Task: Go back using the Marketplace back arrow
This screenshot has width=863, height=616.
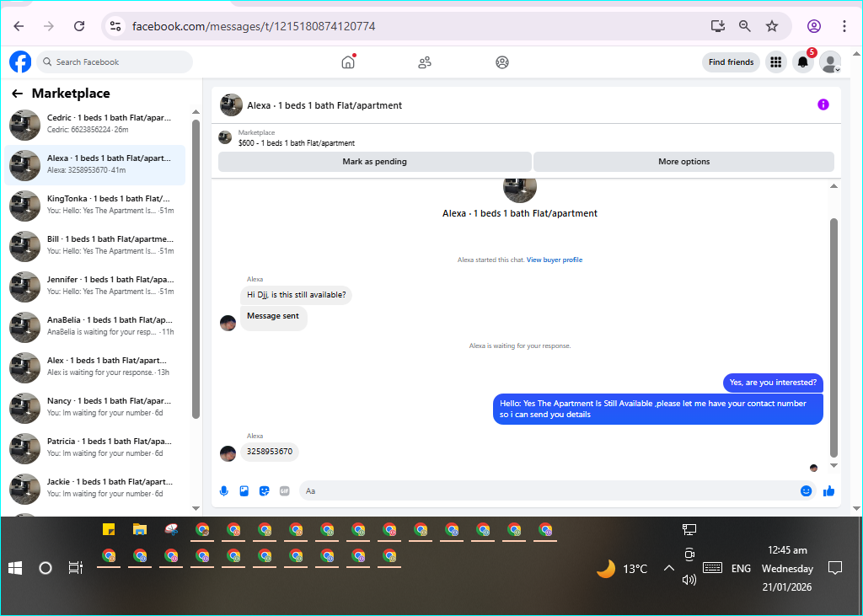Action: [18, 94]
